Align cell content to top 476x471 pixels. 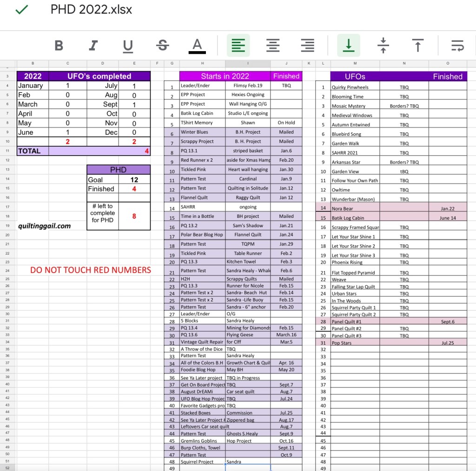(418, 45)
